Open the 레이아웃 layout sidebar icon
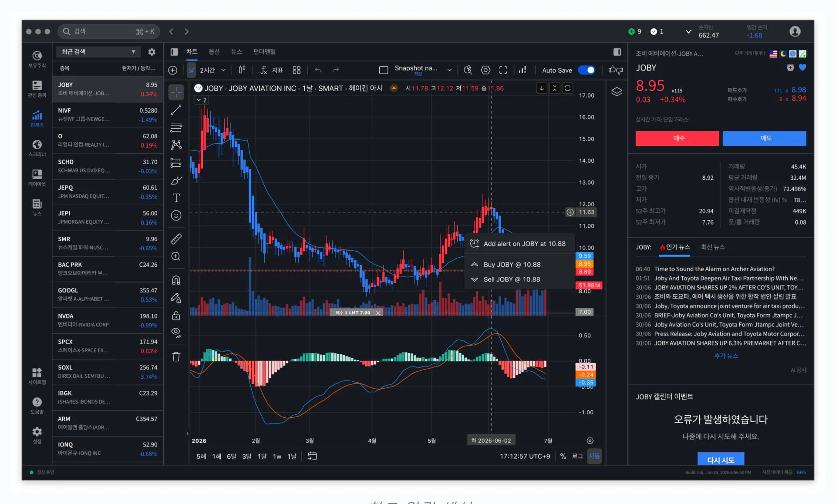Viewport: 836px width, 504px height. (x=37, y=178)
